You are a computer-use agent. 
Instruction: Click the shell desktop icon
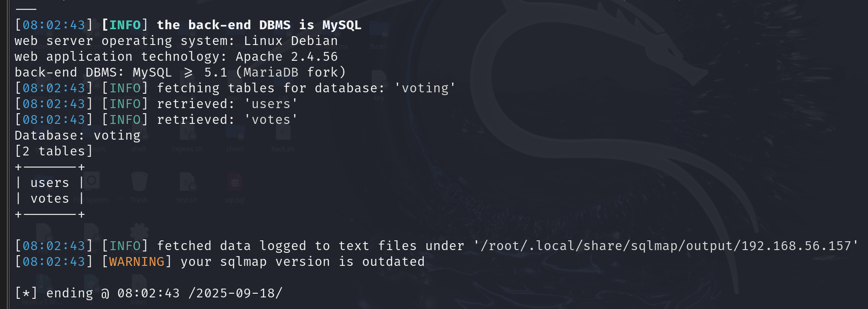click(x=138, y=135)
